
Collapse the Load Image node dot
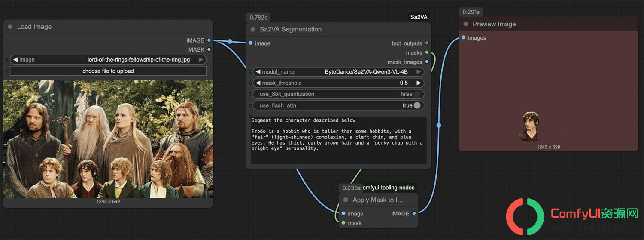point(10,27)
